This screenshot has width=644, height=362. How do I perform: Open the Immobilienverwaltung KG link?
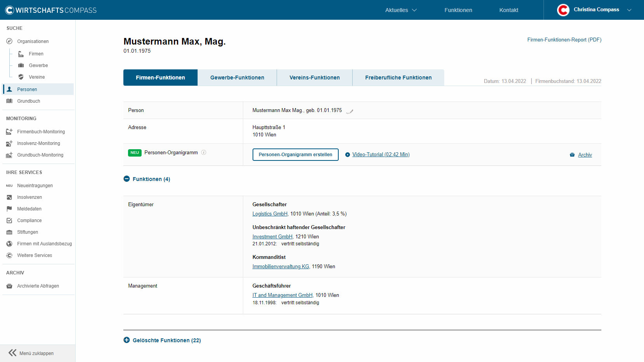(281, 266)
